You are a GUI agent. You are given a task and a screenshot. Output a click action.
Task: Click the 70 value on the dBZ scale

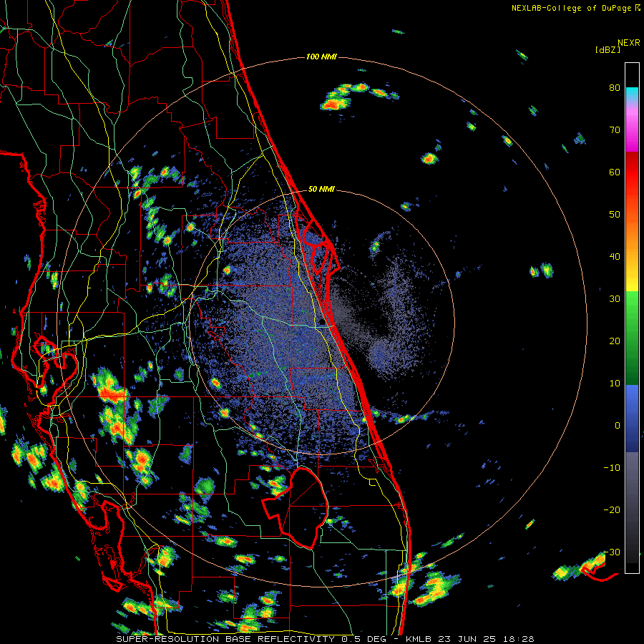coord(615,130)
